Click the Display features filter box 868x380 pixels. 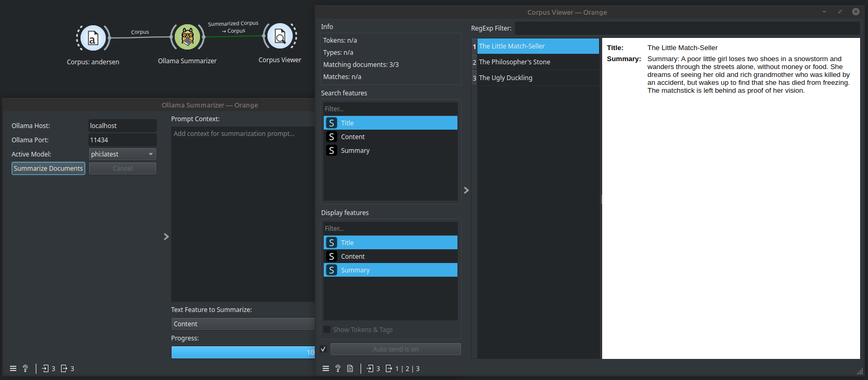point(391,228)
